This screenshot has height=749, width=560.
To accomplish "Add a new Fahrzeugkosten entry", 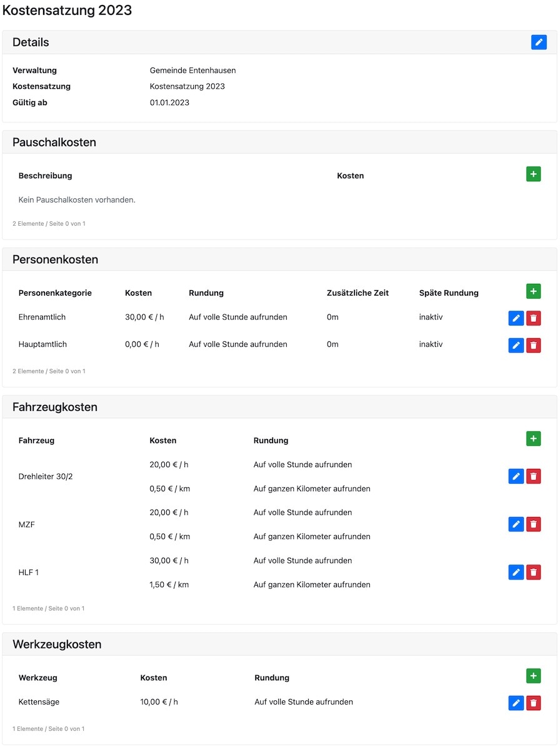I will (x=533, y=439).
